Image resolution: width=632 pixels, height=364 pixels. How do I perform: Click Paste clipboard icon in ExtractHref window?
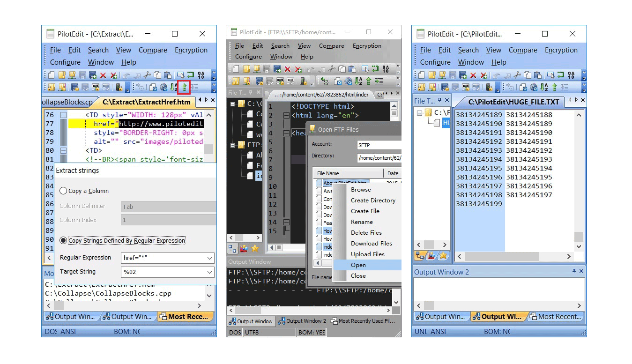pyautogui.click(x=167, y=75)
